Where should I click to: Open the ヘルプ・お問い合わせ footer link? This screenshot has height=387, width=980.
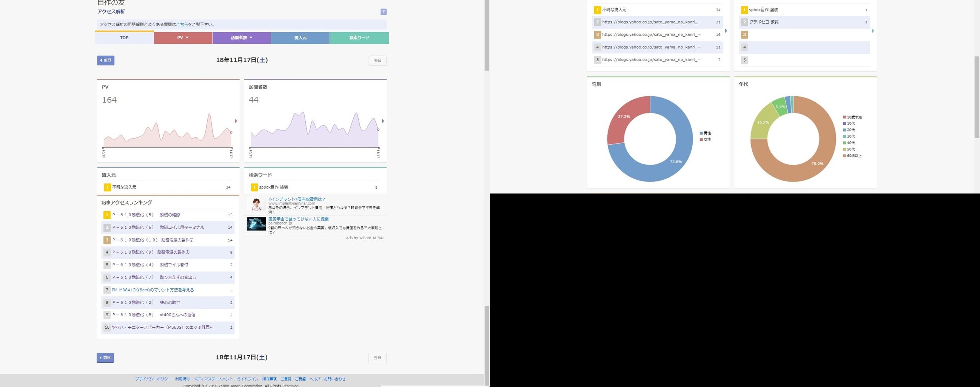(328, 379)
